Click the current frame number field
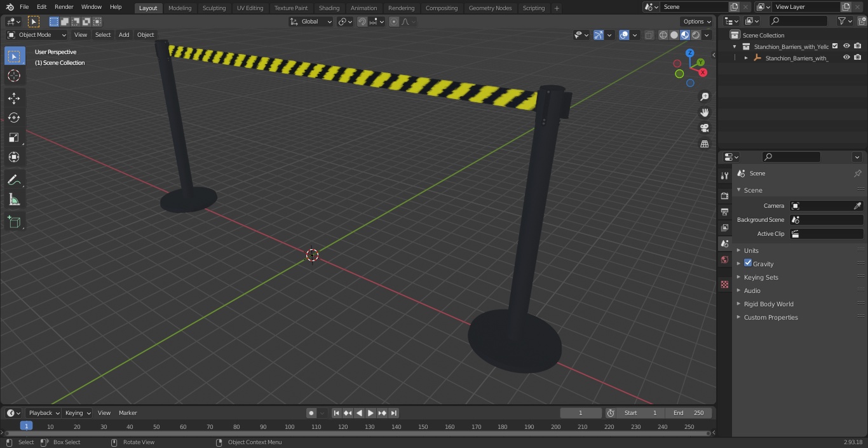 click(581, 413)
